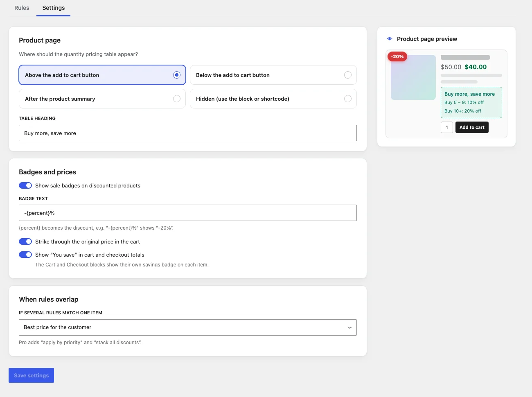Open the Settings tab
Screen dimensions: 532x397
pos(54,8)
